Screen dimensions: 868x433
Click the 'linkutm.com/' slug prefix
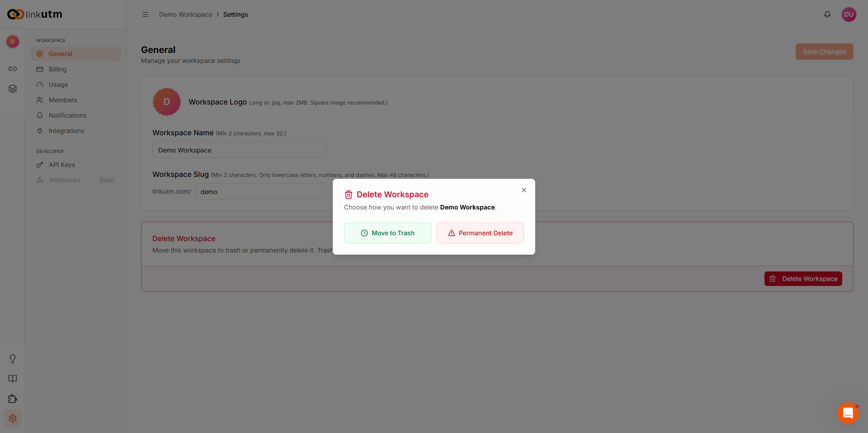[172, 191]
